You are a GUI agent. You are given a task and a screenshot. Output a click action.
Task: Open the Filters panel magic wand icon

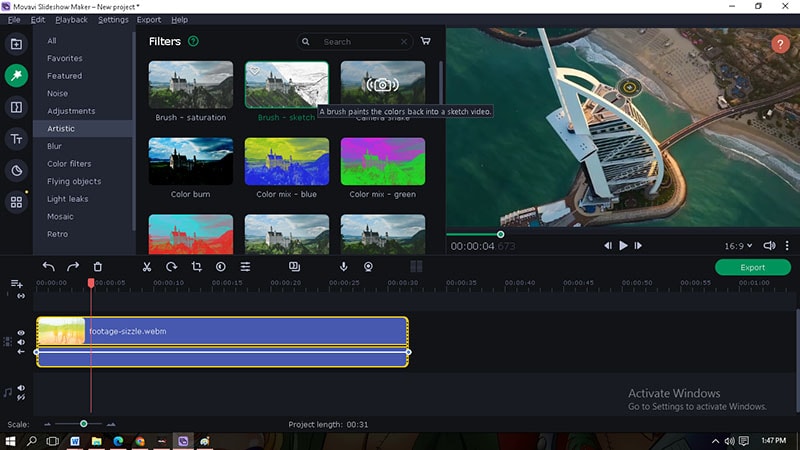coord(16,76)
